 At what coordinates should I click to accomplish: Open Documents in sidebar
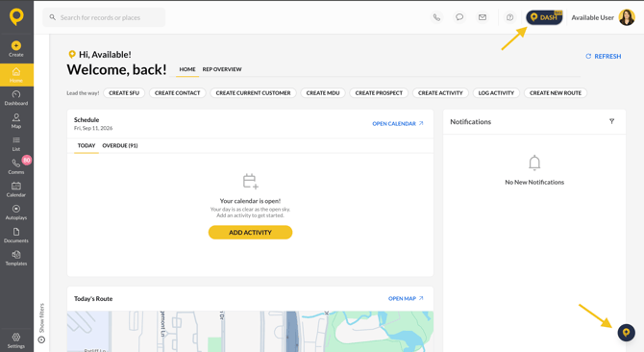pyautogui.click(x=16, y=236)
